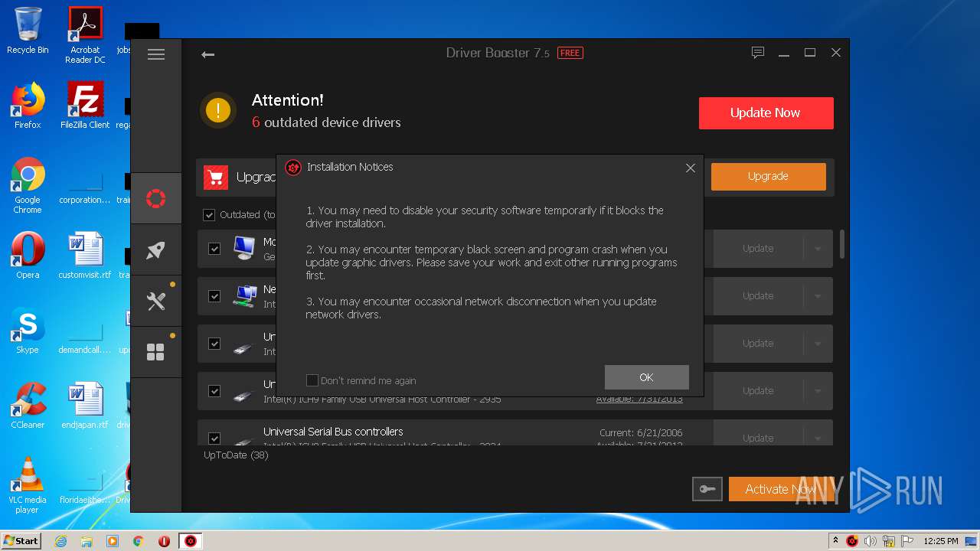Click the "6 outdated device drivers" text
Screen dimensions: 980x551
coord(326,122)
